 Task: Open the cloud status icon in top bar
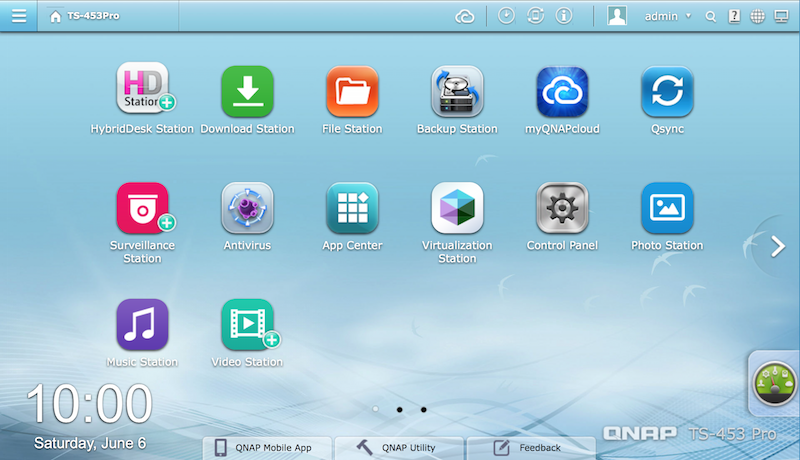[464, 17]
